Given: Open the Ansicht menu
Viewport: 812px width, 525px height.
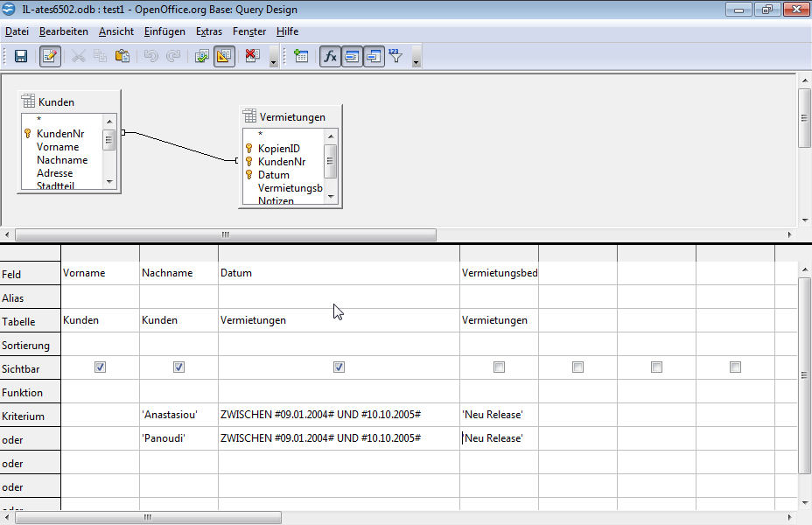Looking at the screenshot, I should pyautogui.click(x=116, y=31).
